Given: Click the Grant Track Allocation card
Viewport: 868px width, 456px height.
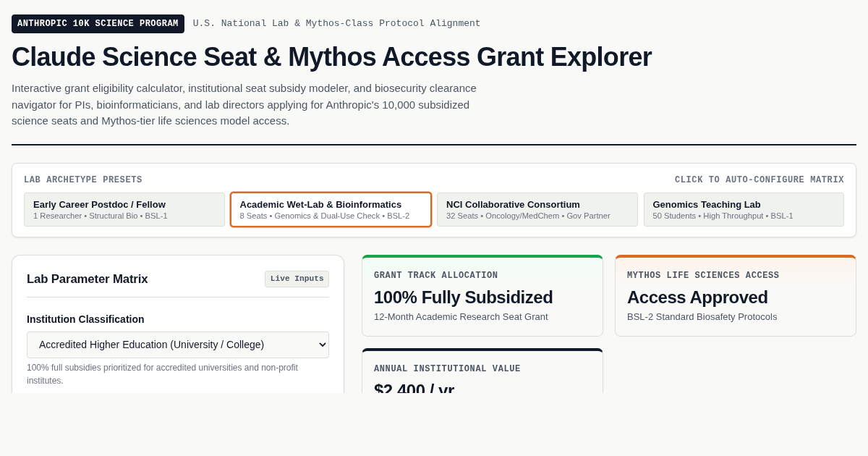Looking at the screenshot, I should coord(482,295).
